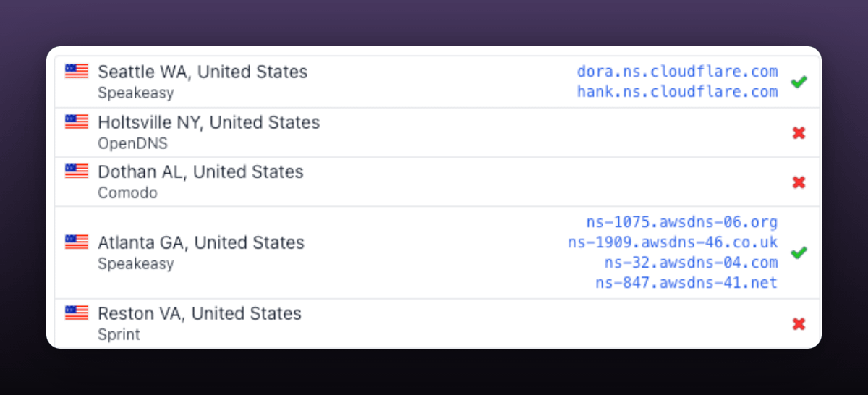The image size is (868, 395).
Task: Click the US flag beside Reston VA
Action: (x=77, y=313)
